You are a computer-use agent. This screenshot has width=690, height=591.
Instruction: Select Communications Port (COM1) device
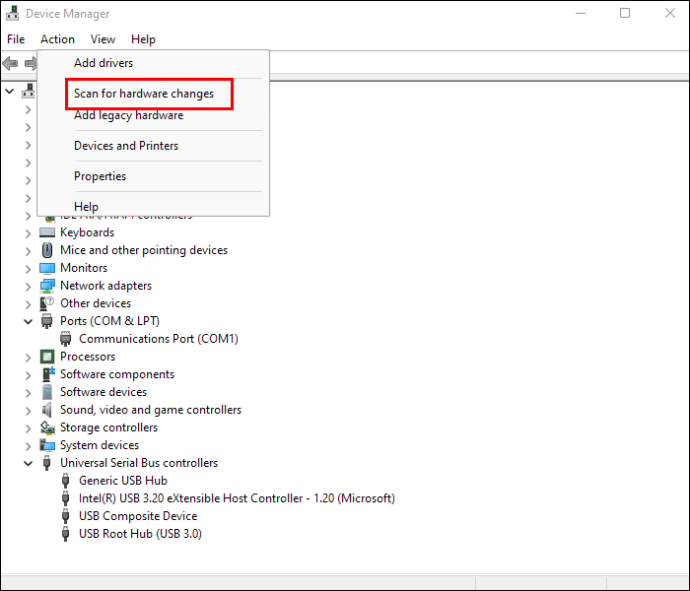158,339
